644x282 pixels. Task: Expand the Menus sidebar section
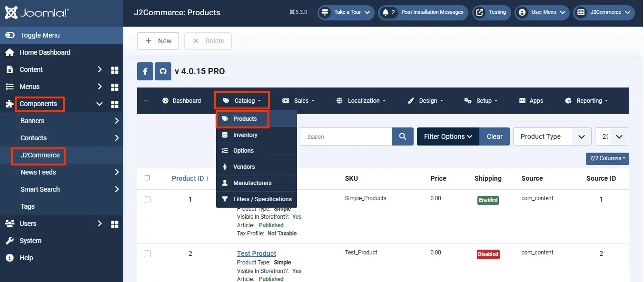click(99, 87)
